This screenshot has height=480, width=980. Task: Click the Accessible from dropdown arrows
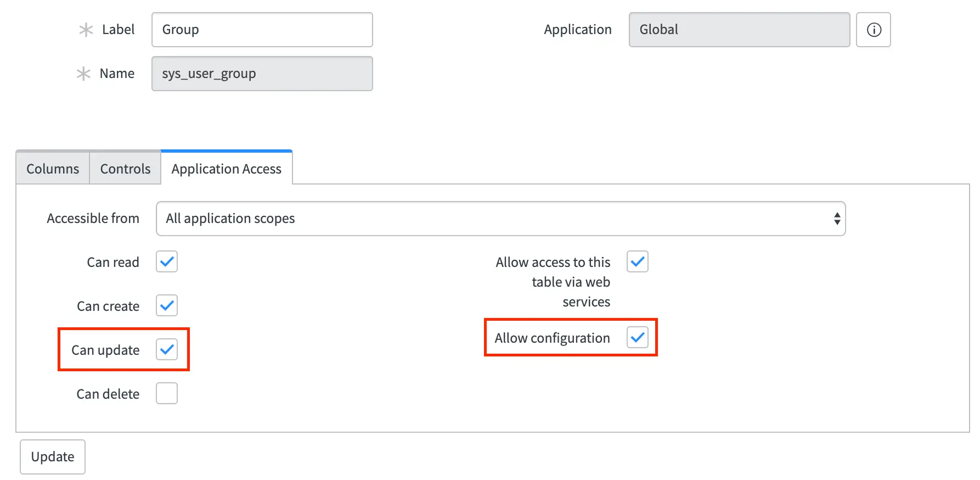[837, 219]
